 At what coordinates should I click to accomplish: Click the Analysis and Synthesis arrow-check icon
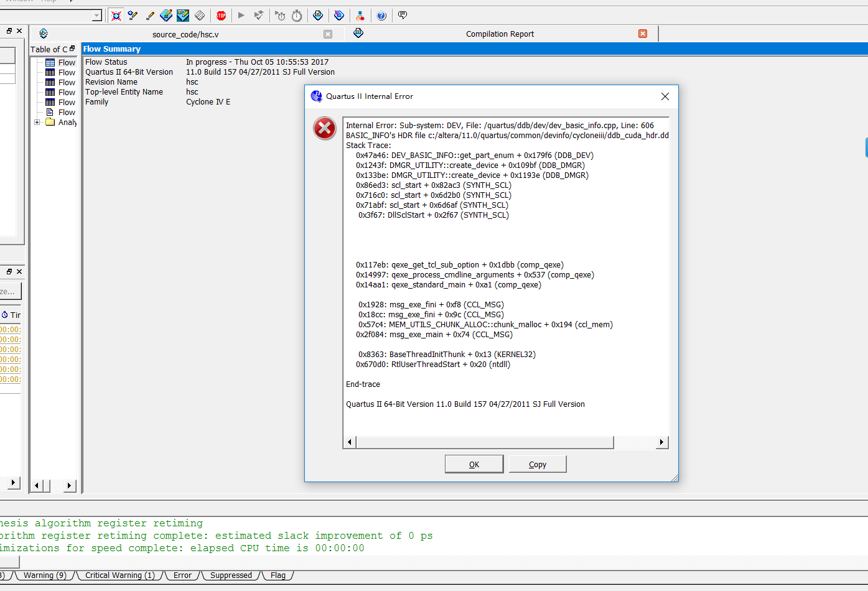click(259, 16)
